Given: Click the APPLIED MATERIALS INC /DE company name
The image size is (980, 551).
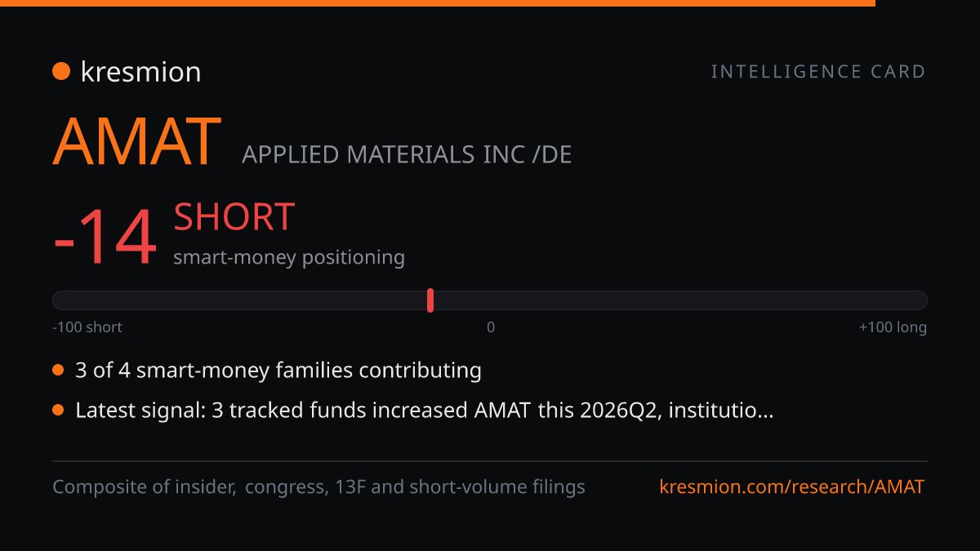Looking at the screenshot, I should [x=407, y=154].
